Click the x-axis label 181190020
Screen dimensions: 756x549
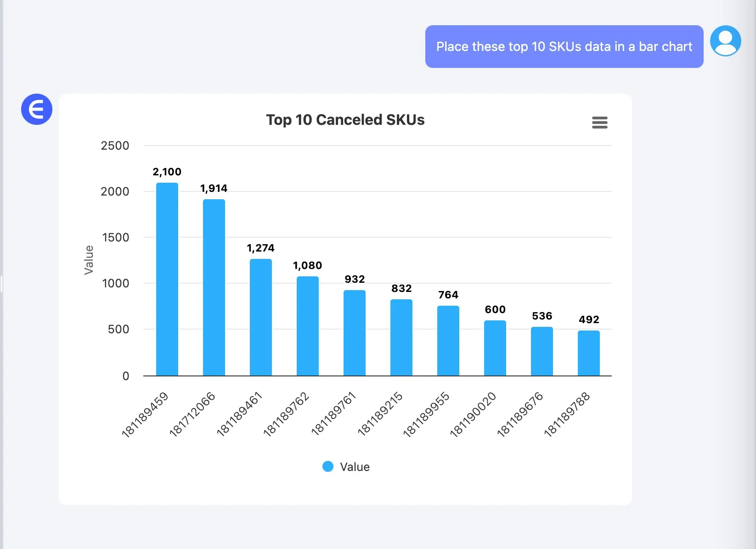coord(474,413)
